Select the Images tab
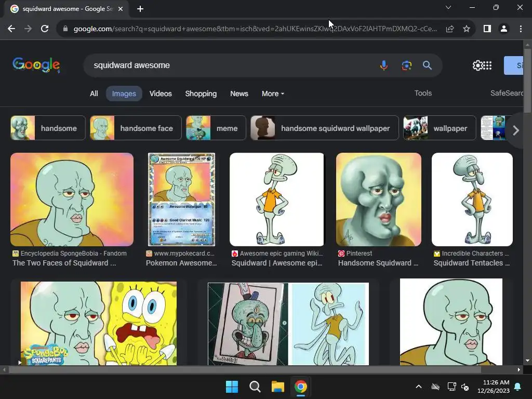This screenshot has height=399, width=532. [124, 94]
